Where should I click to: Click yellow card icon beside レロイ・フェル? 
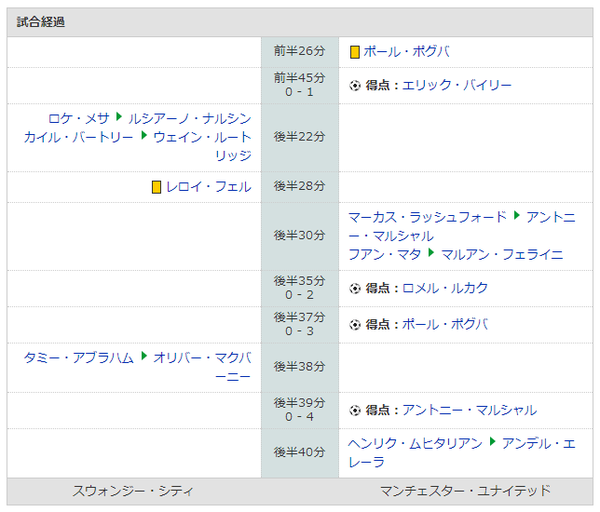pyautogui.click(x=156, y=187)
